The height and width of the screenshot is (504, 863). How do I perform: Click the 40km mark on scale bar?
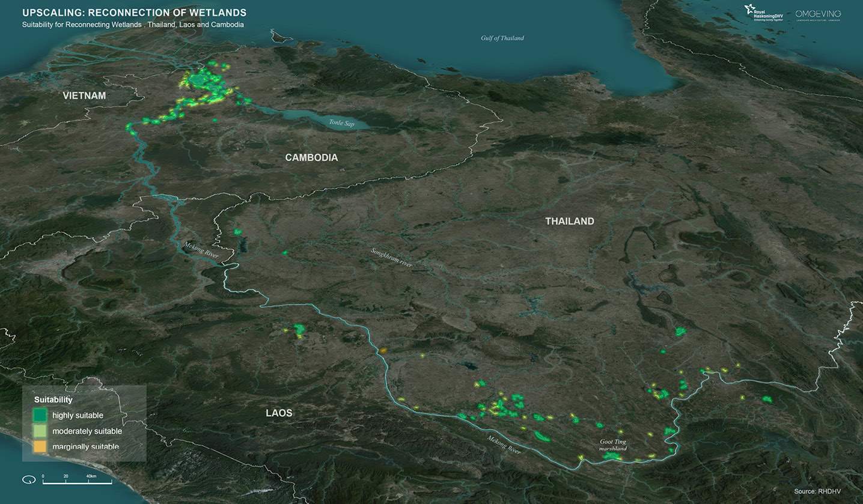click(x=91, y=476)
